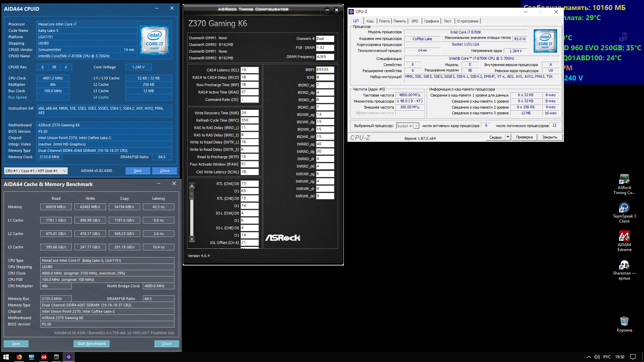Click the Timing Configurator scrollbar down arrow
The image size is (644, 362).
click(x=192, y=239)
